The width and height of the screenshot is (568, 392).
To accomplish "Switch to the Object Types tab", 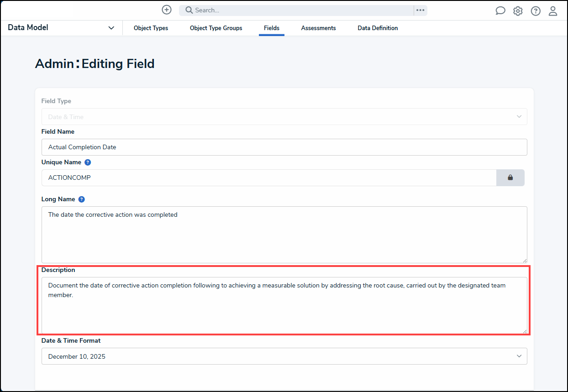I will coord(151,28).
